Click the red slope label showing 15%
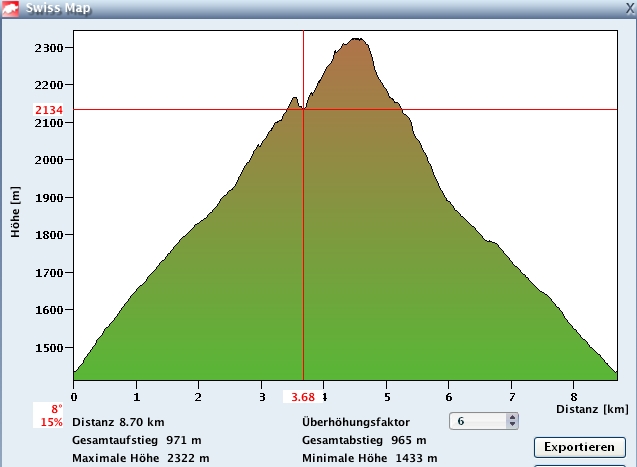Screen dimensions: 637x467 click(52, 422)
